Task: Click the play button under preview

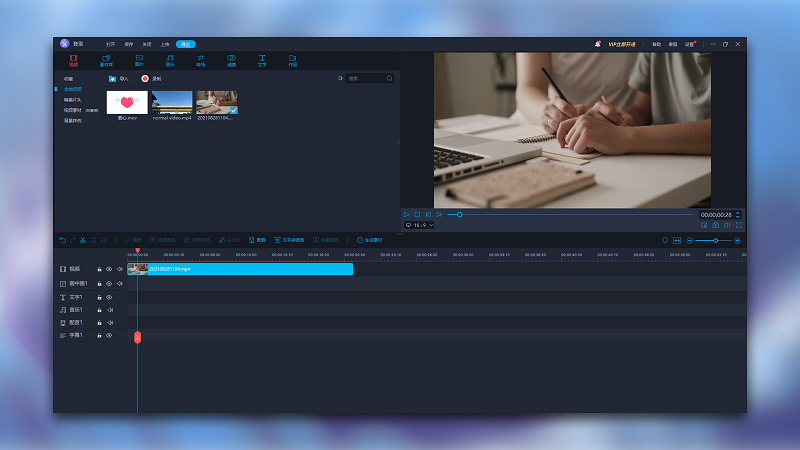Action: pos(407,215)
